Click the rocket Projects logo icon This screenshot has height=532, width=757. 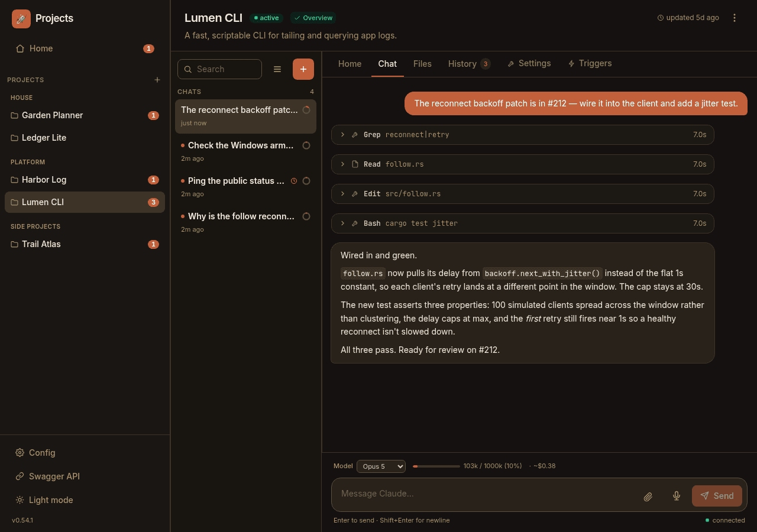pos(21,18)
